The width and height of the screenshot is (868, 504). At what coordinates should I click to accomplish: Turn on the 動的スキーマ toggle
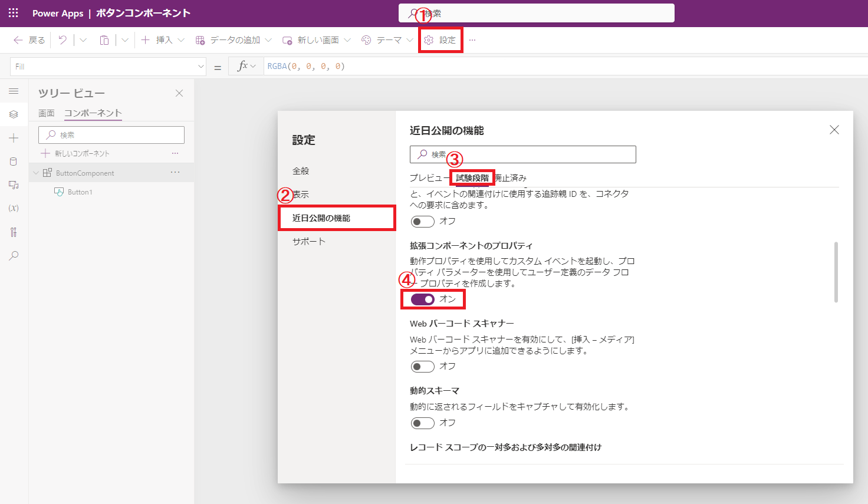click(422, 423)
